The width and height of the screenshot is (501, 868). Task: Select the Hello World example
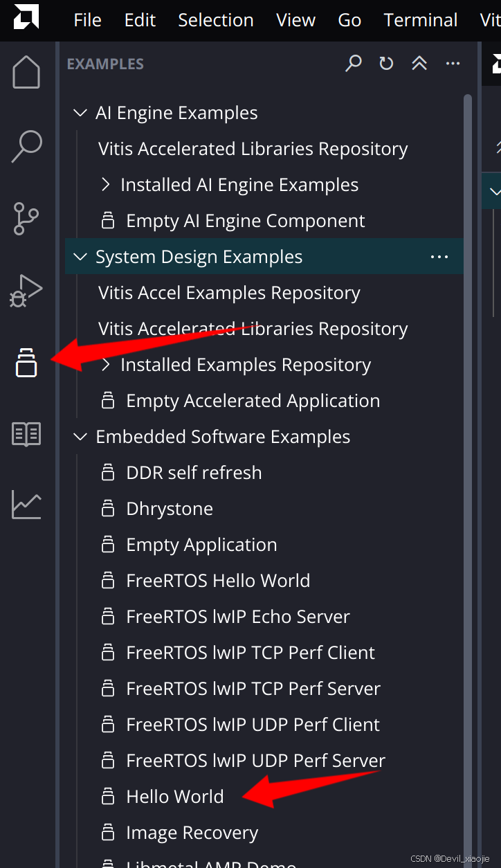(175, 797)
